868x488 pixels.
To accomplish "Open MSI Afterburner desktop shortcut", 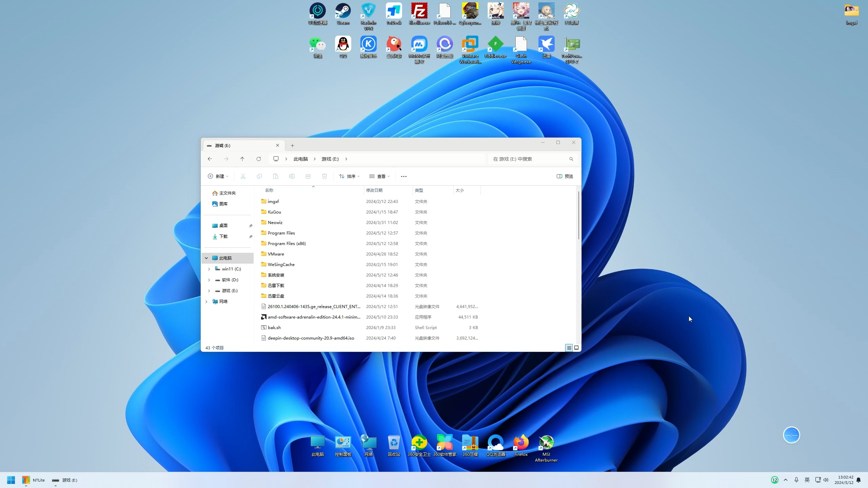I will (546, 448).
